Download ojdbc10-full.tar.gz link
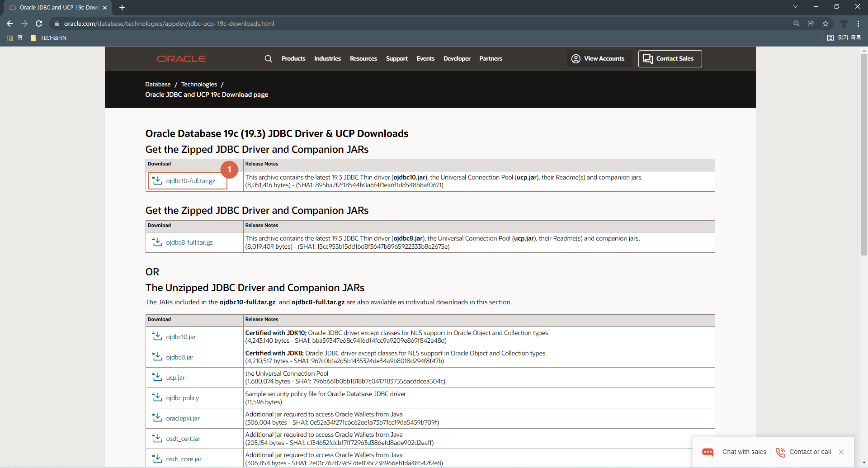 [x=190, y=181]
